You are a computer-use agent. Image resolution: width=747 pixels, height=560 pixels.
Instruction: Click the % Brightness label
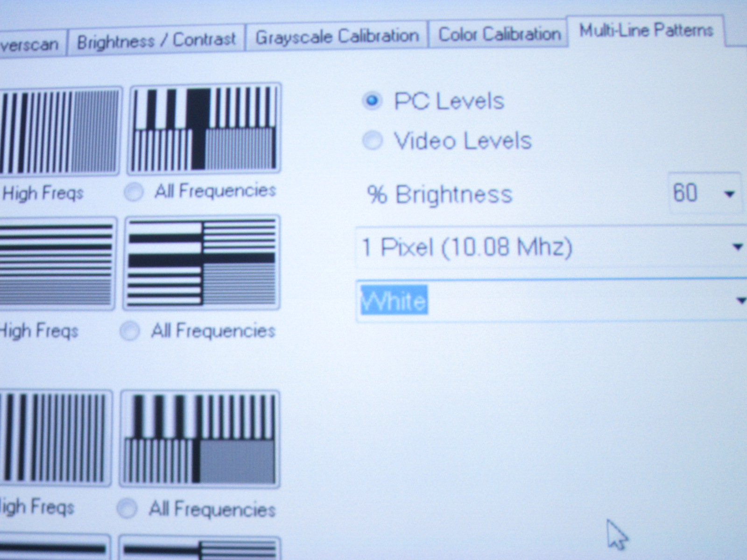pos(439,194)
